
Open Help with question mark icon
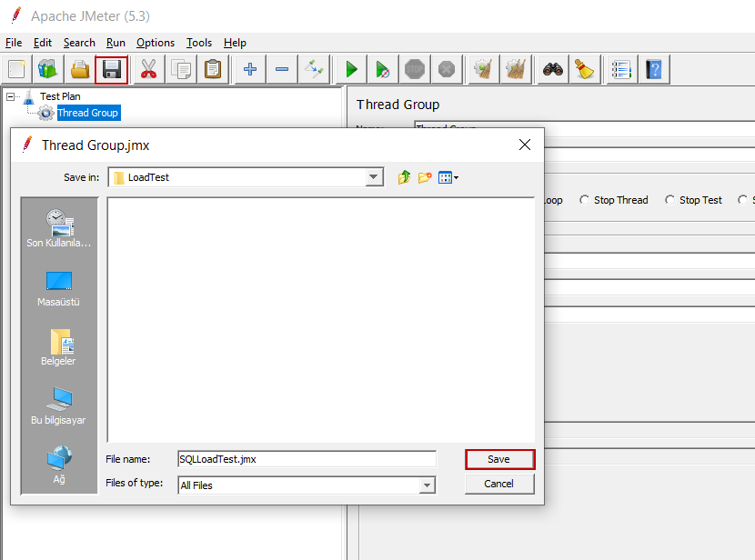click(654, 69)
